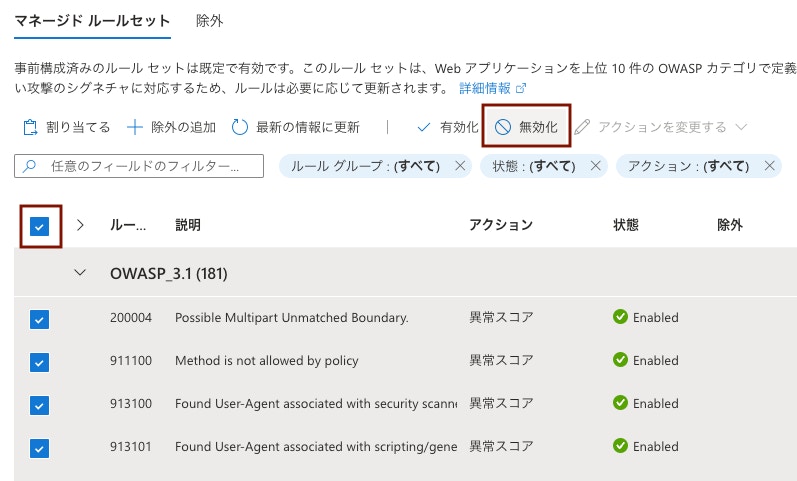
Task: Uncheck rule 913100 checkbox
Action: 40,406
